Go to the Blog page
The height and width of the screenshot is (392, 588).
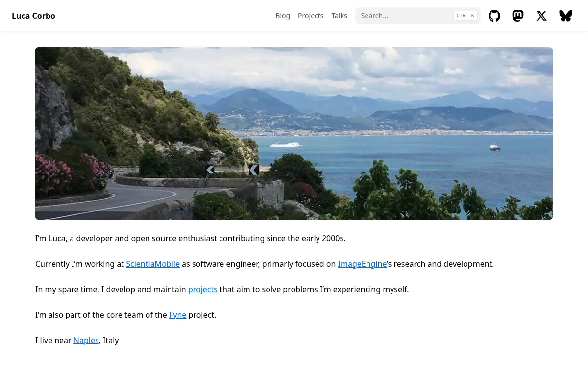pos(283,16)
